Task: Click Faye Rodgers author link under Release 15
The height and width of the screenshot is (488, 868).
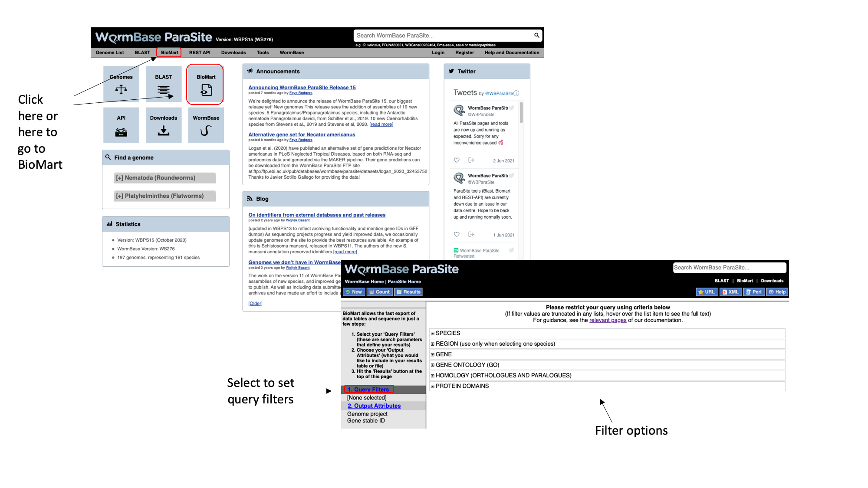Action: [301, 93]
